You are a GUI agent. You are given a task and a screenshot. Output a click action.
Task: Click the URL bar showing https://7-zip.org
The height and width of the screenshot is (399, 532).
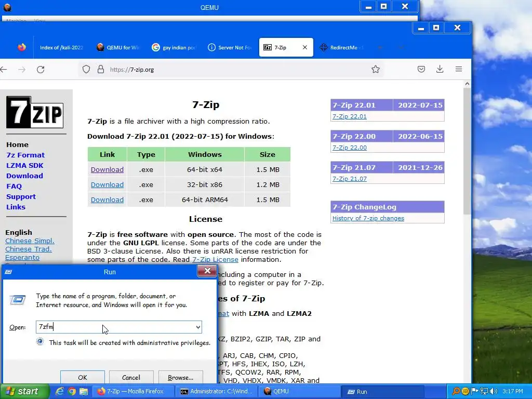click(231, 70)
